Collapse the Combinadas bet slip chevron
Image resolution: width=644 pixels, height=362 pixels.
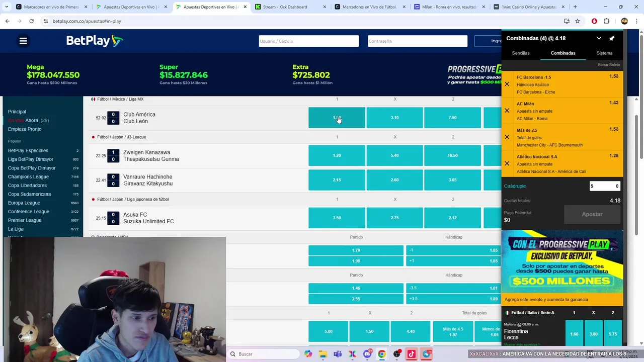pyautogui.click(x=599, y=38)
